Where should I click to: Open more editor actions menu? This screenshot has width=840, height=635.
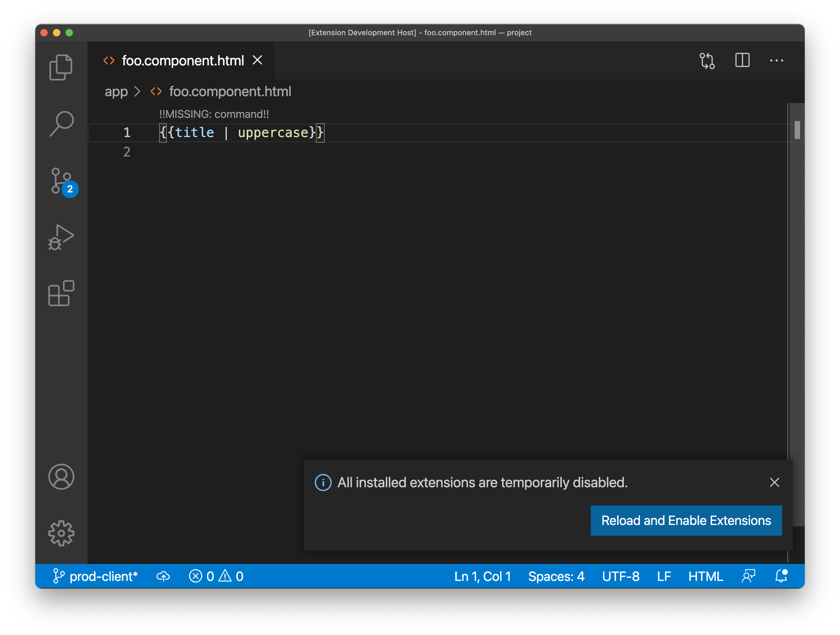point(776,60)
